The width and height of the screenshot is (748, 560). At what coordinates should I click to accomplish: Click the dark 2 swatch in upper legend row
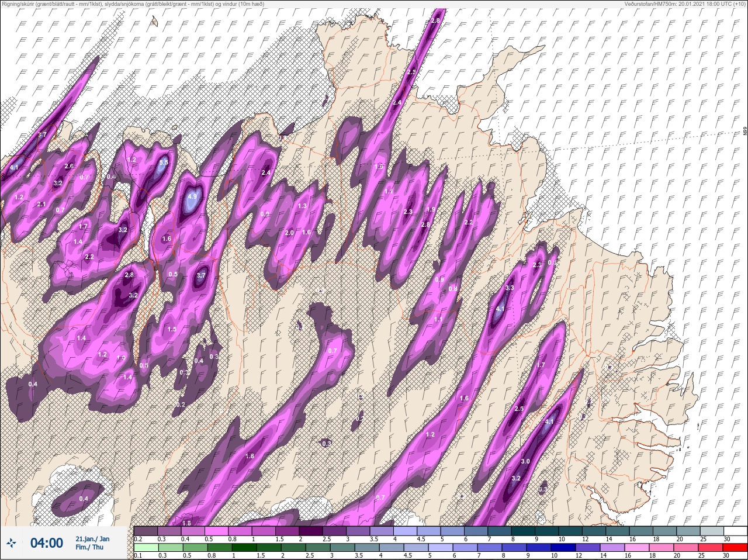312,531
